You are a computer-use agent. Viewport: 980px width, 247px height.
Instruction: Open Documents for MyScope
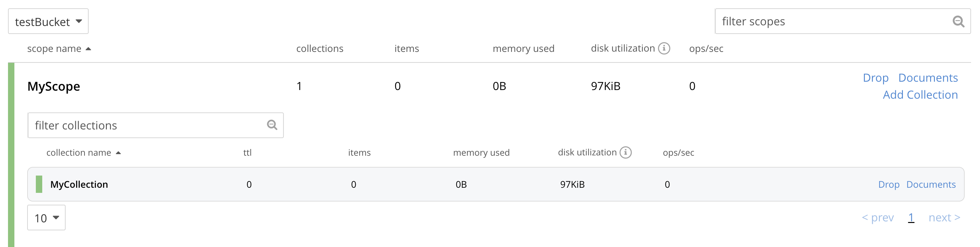pyautogui.click(x=928, y=78)
